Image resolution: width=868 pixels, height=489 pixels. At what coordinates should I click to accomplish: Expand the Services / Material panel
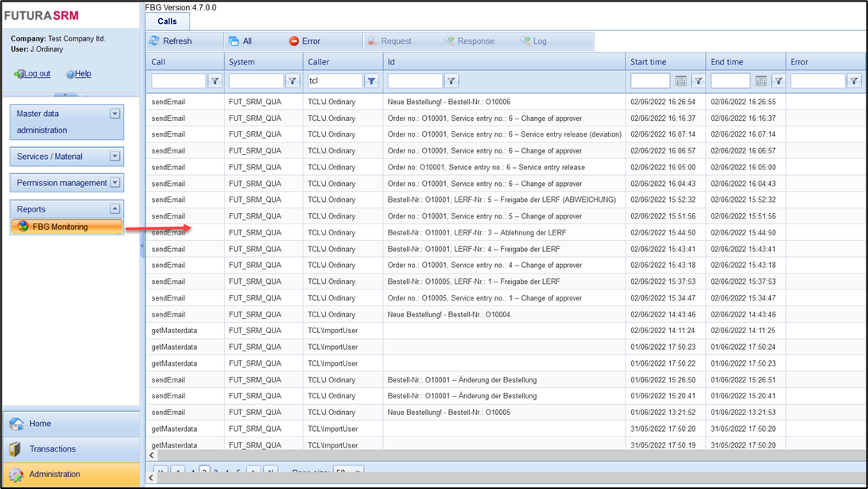pyautogui.click(x=114, y=157)
